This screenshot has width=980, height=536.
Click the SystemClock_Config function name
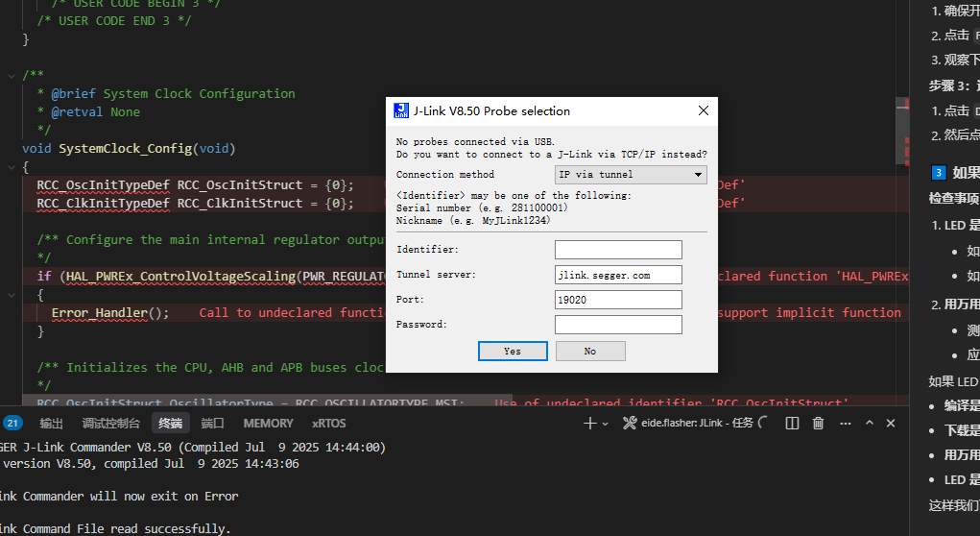(125, 148)
